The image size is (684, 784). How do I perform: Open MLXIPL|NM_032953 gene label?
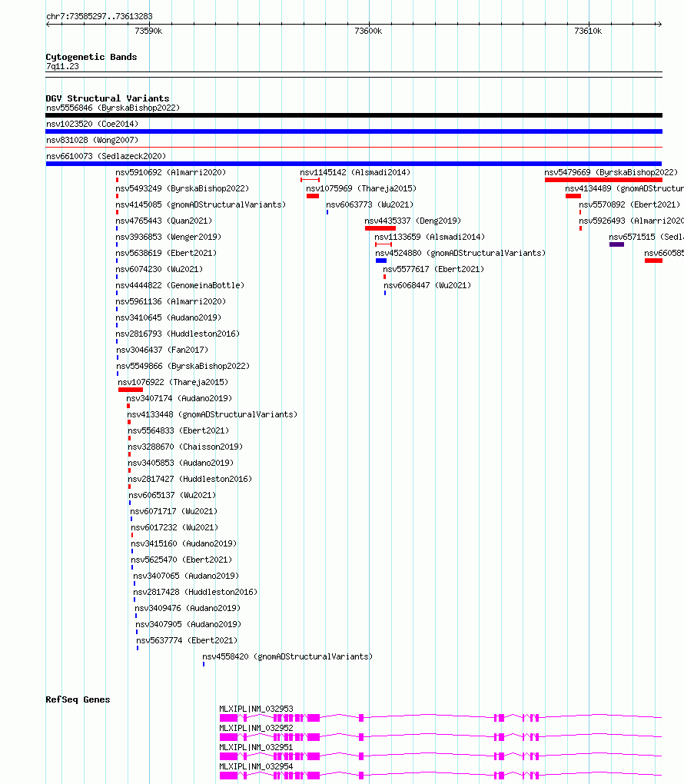256,709
